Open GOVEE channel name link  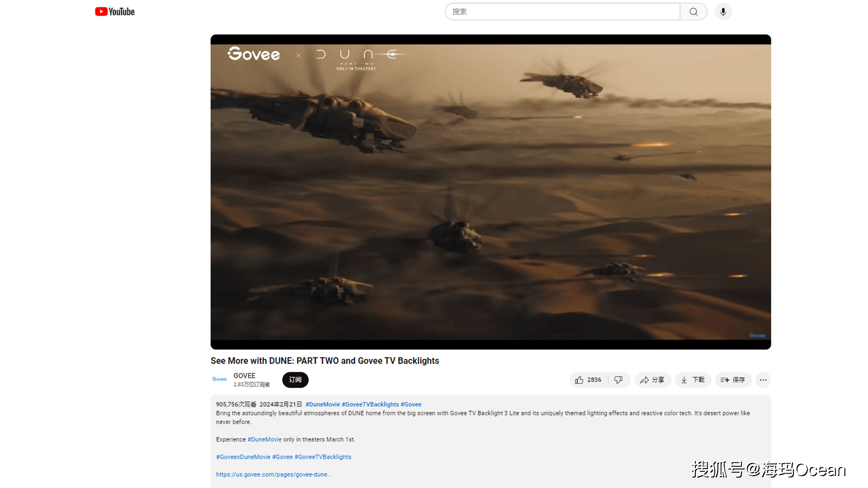coord(244,375)
